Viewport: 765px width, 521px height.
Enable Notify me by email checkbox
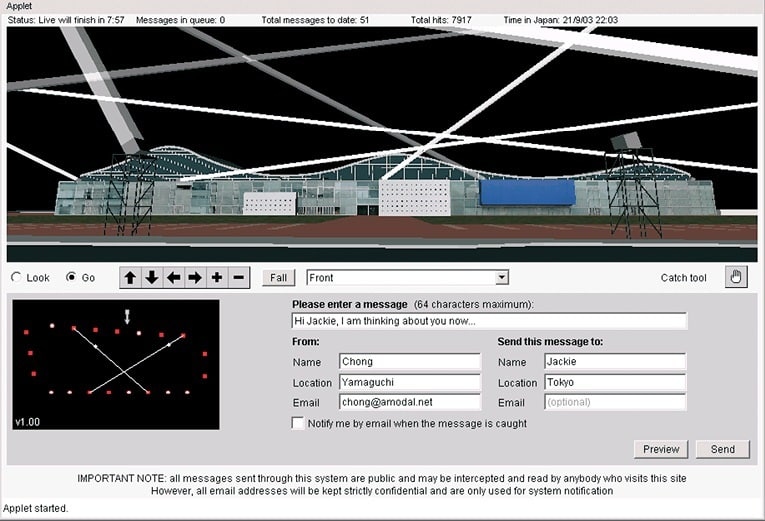(x=298, y=423)
